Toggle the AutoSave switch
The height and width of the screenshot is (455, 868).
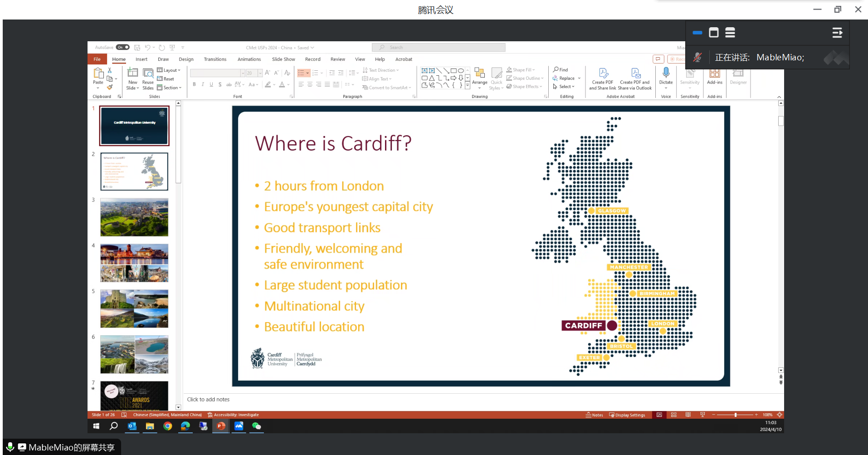(122, 47)
